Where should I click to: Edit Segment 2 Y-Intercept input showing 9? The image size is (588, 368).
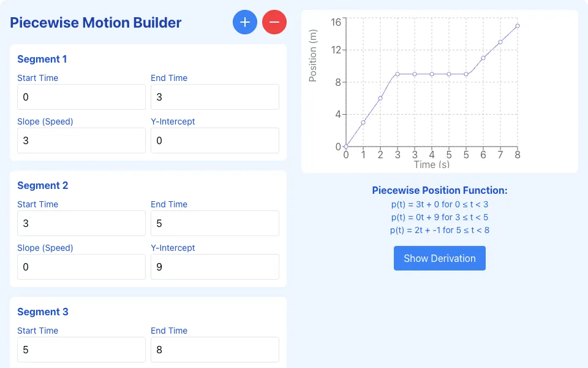click(x=215, y=267)
